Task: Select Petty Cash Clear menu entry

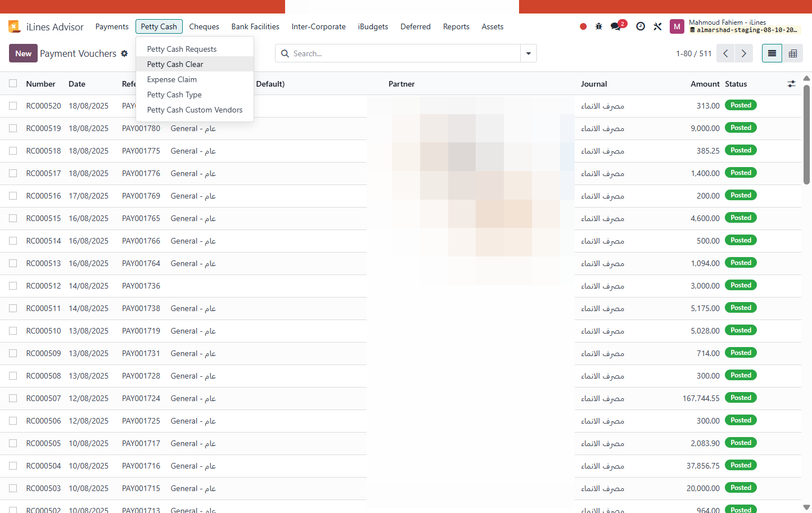Action: (x=195, y=64)
